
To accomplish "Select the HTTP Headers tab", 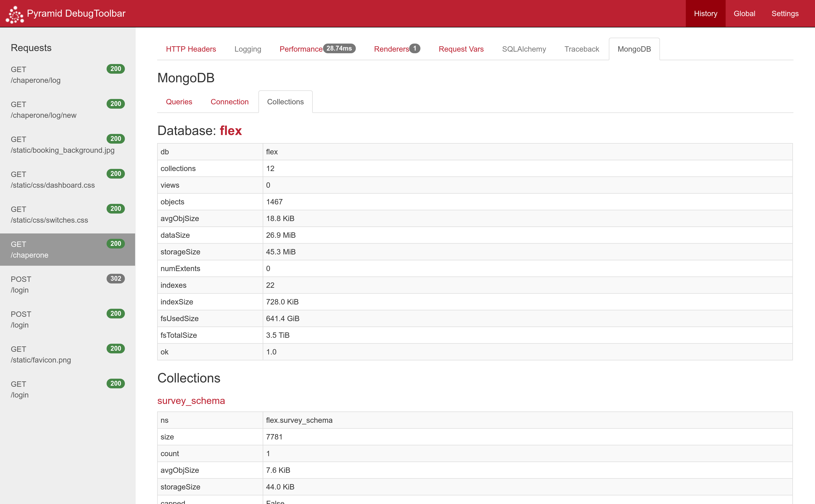I will (x=191, y=49).
